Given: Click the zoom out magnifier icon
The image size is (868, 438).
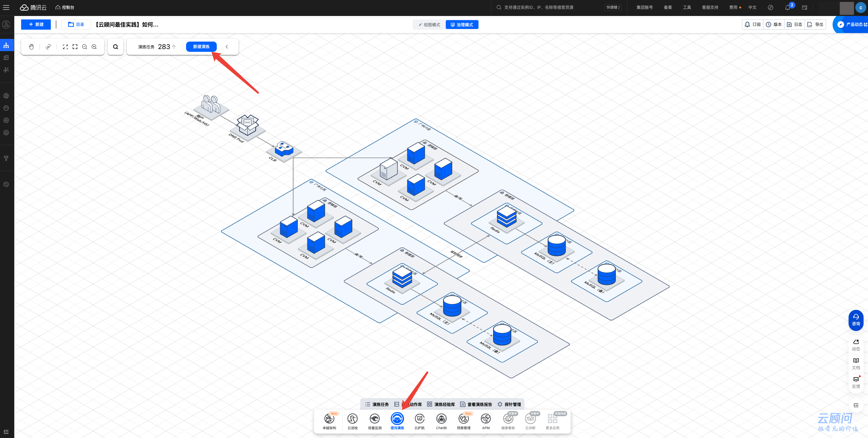Looking at the screenshot, I should pos(85,47).
